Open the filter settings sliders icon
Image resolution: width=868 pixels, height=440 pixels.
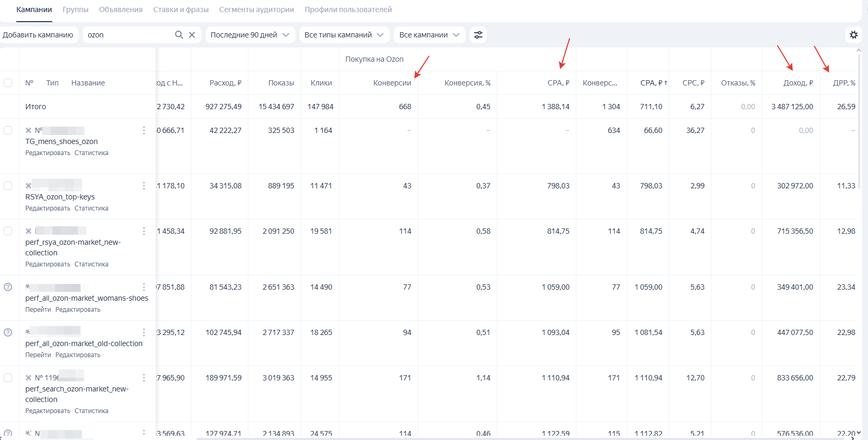point(478,35)
